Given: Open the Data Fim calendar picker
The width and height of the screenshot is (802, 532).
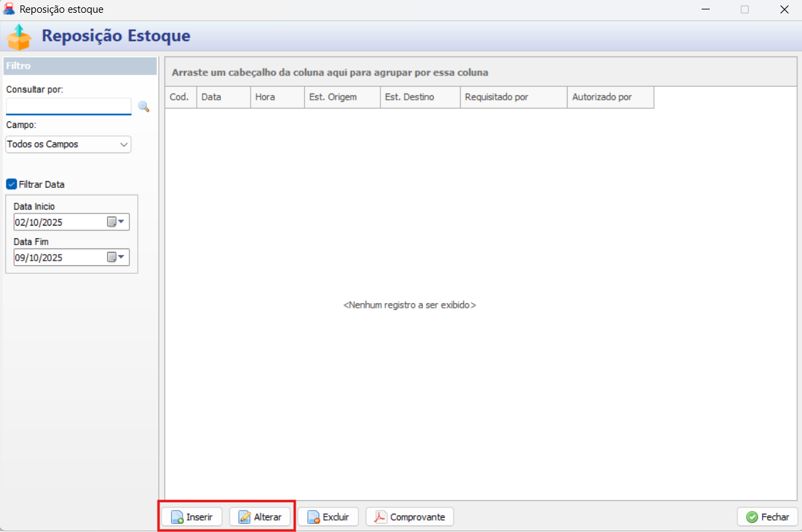Looking at the screenshot, I should point(116,257).
